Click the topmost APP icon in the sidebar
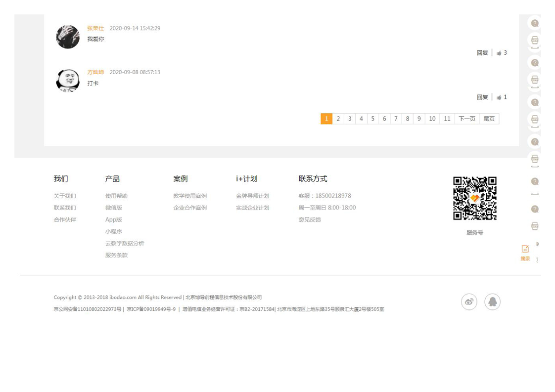The image size is (555, 392). click(535, 40)
